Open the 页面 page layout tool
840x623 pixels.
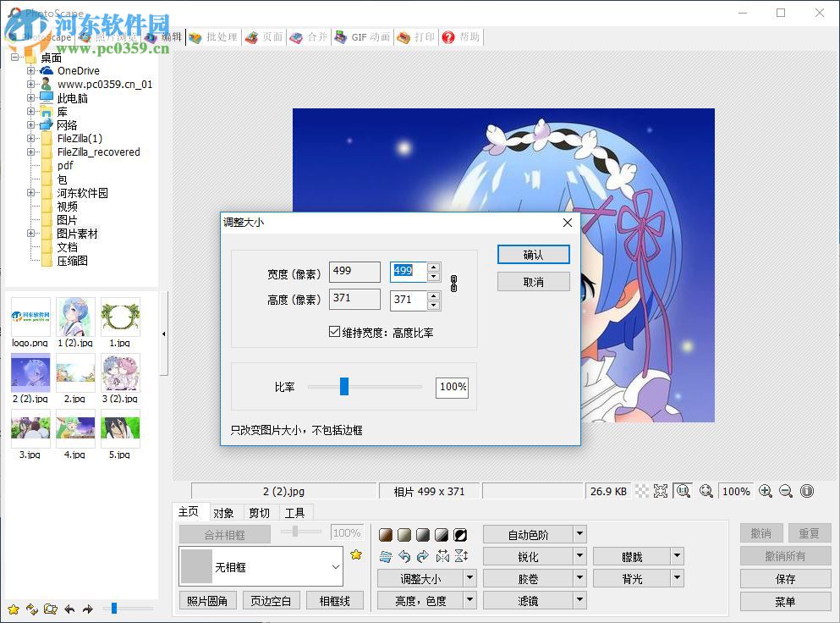[x=263, y=37]
